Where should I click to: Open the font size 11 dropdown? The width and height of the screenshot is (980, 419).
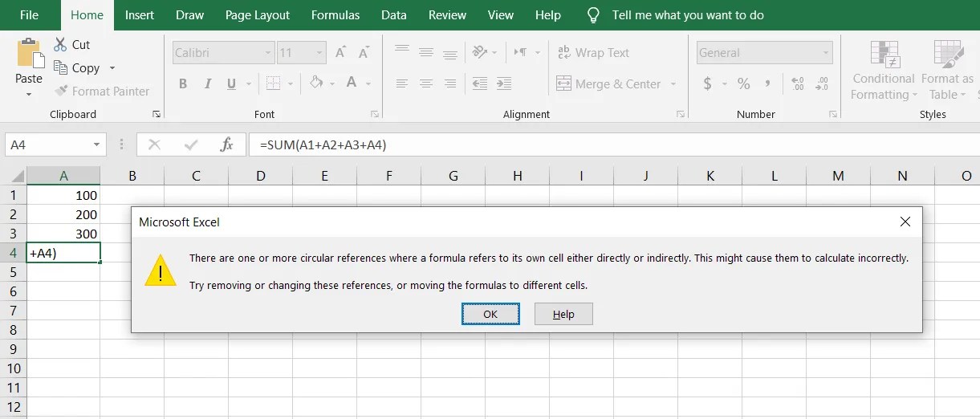pos(318,53)
